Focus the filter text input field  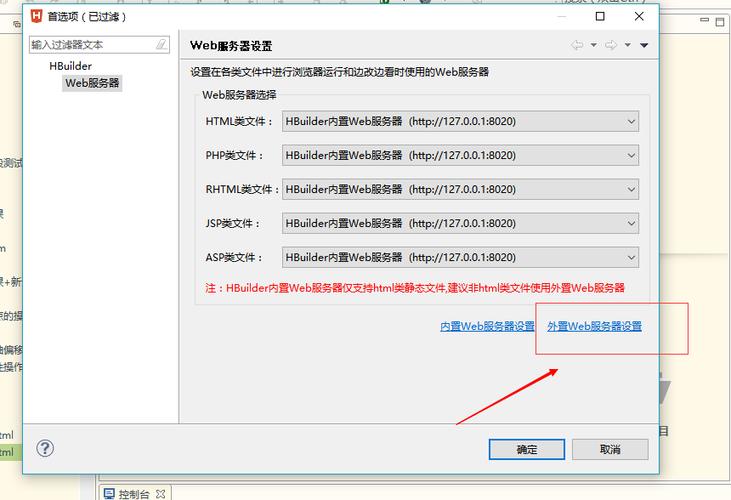click(x=99, y=45)
